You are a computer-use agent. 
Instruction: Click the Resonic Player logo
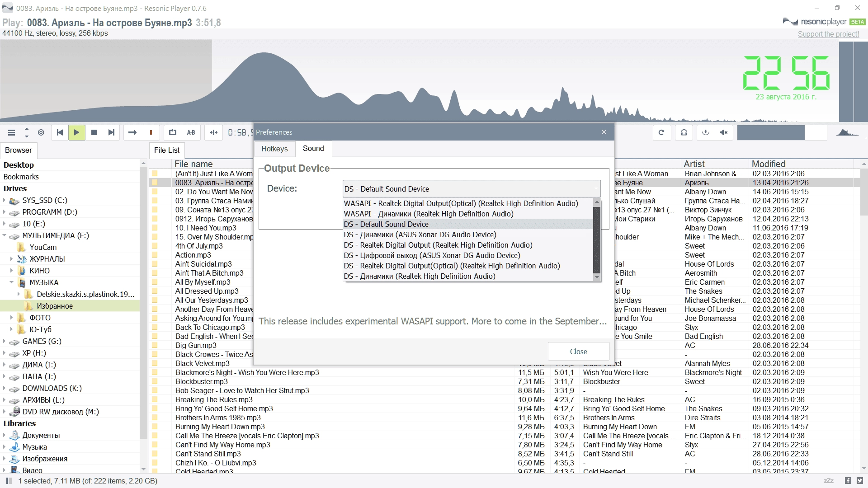[x=824, y=22]
